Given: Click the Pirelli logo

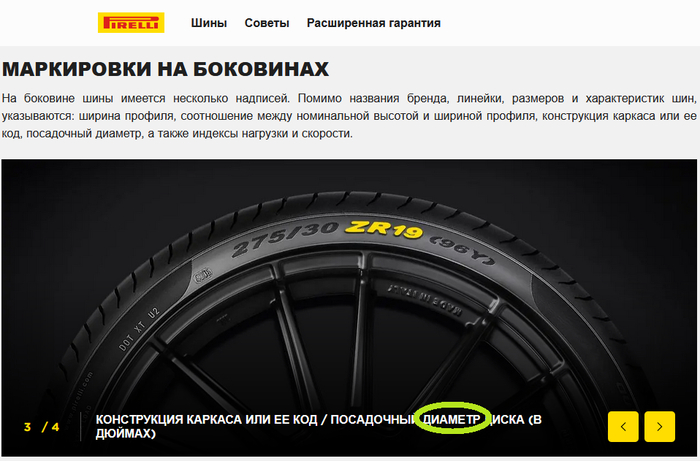Looking at the screenshot, I should pos(131,23).
